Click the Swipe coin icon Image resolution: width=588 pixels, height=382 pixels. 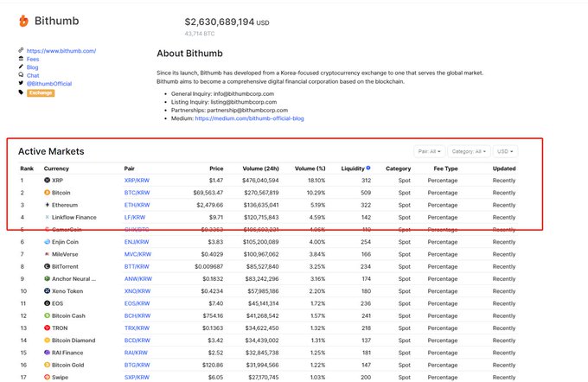pos(47,377)
